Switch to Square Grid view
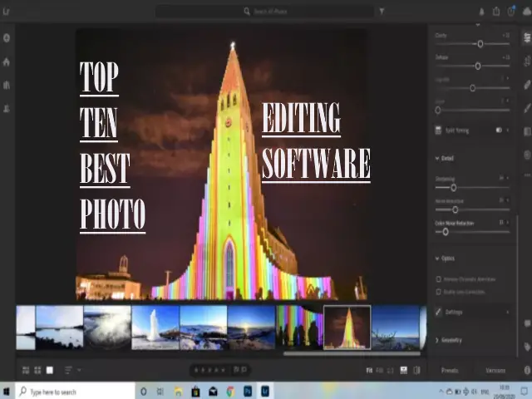Viewport: 532px width, 399px height. pyautogui.click(x=37, y=370)
